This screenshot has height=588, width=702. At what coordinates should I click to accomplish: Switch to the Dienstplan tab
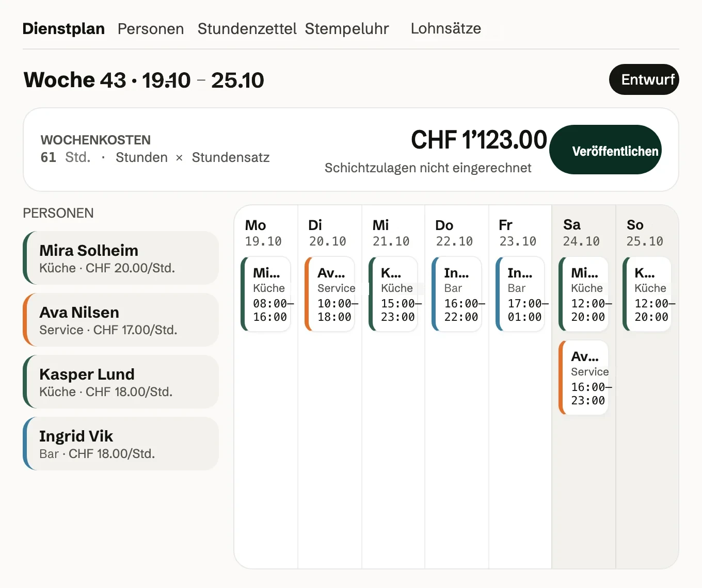(x=63, y=28)
